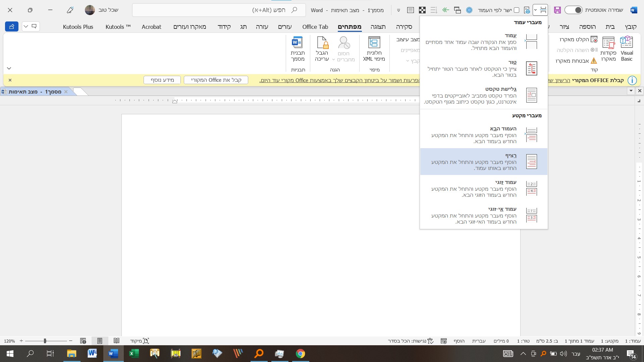Adjust the zoom slider handle
Viewport: 644px width, 362px height.
click(x=45, y=341)
